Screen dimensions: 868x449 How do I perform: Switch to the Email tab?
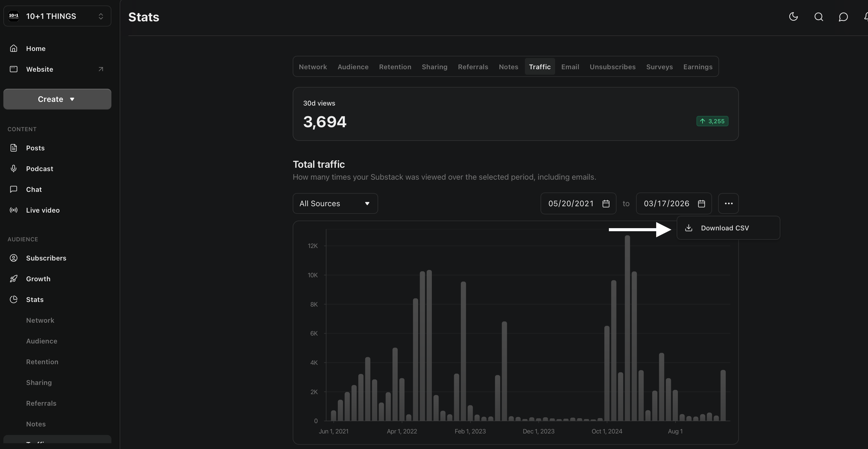(570, 67)
